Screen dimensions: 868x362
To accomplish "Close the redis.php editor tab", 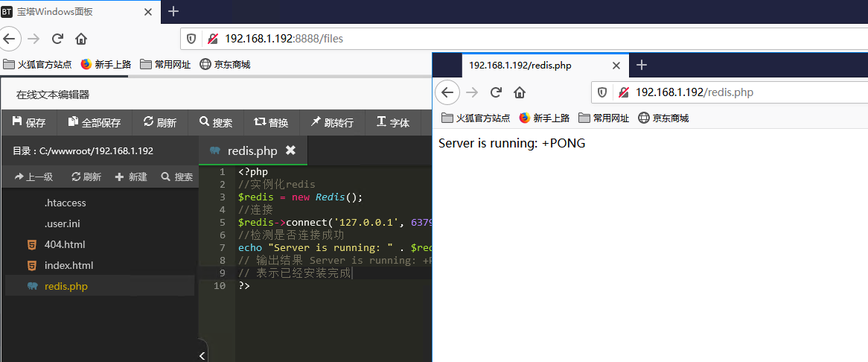I will click(x=290, y=150).
